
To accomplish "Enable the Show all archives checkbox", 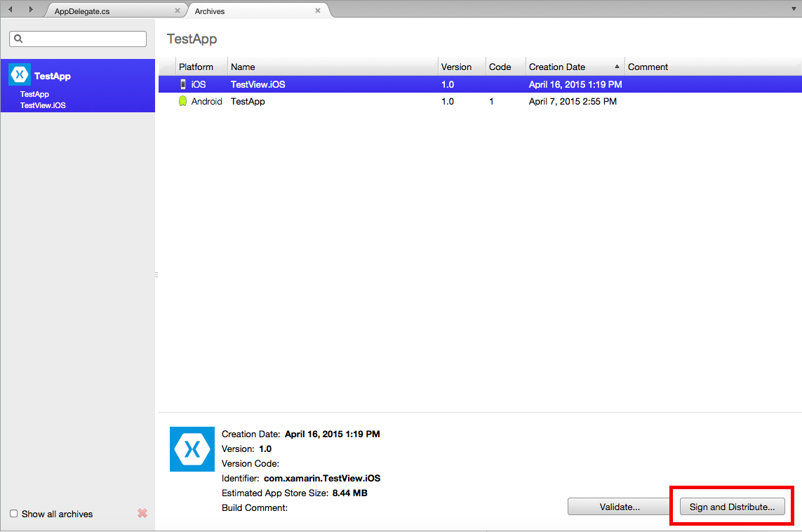I will (x=14, y=514).
